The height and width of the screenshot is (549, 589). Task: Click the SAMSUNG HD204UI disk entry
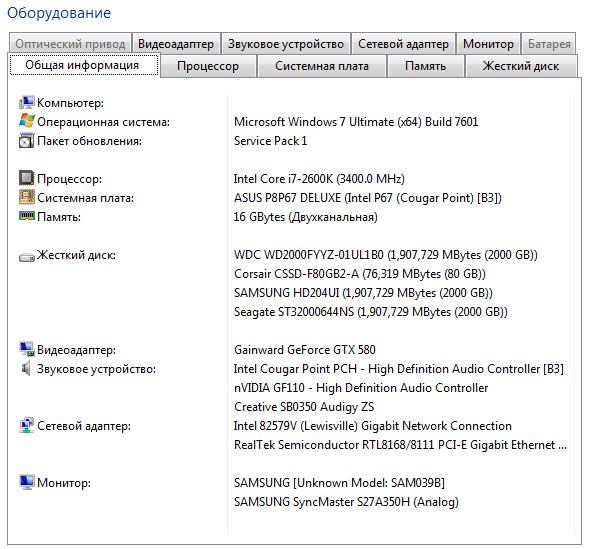tap(363, 293)
